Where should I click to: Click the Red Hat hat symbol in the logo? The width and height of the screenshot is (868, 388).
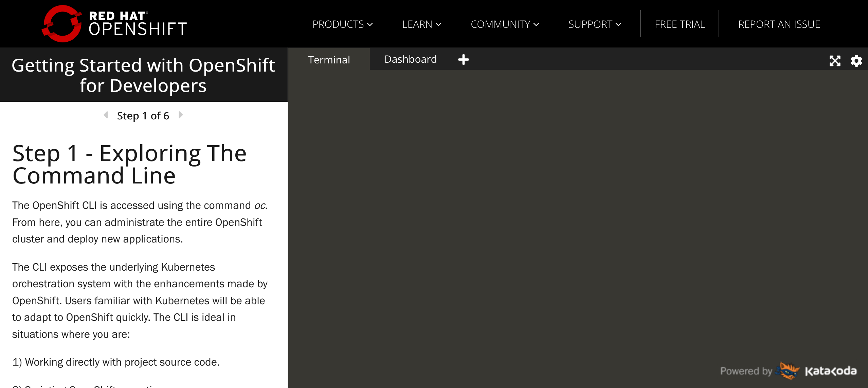(x=62, y=23)
